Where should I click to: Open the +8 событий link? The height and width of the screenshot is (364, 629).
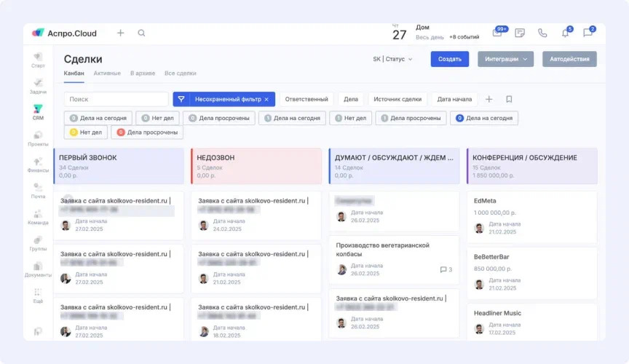(x=464, y=37)
